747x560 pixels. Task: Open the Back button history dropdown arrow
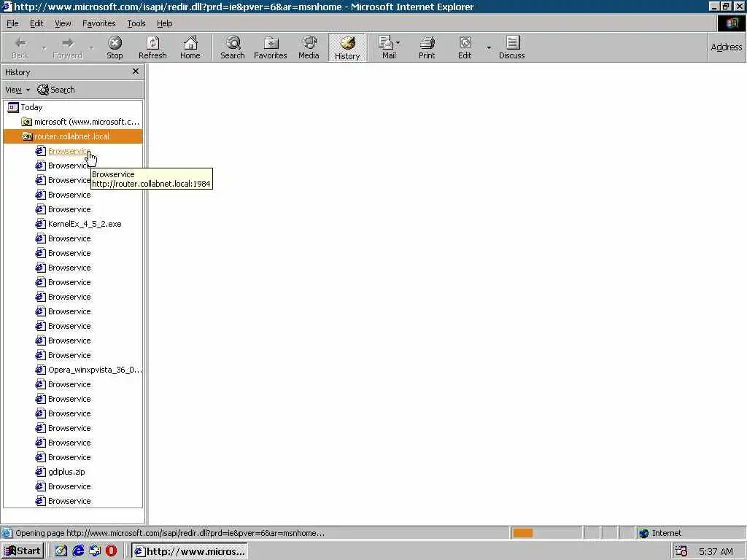coord(44,48)
